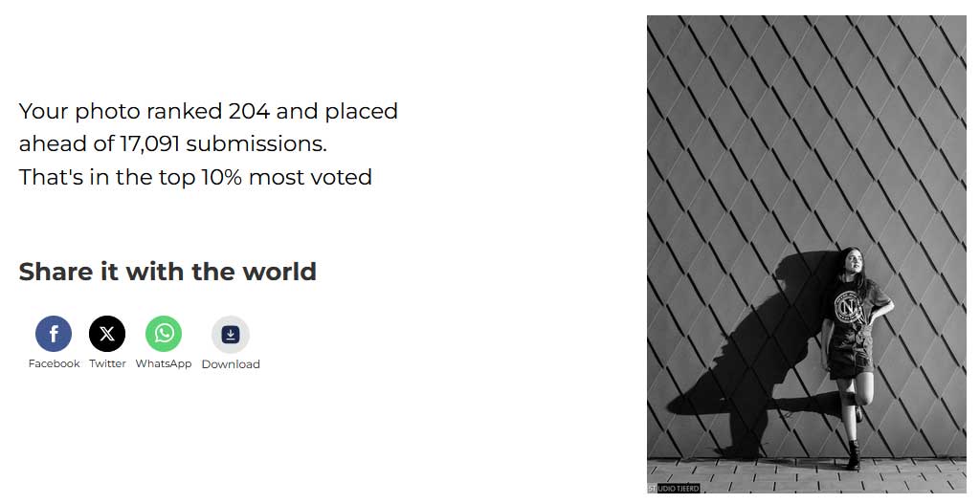Click the circular logo on her t-shirt
Viewport: 980px width, 504px height.
tap(848, 308)
